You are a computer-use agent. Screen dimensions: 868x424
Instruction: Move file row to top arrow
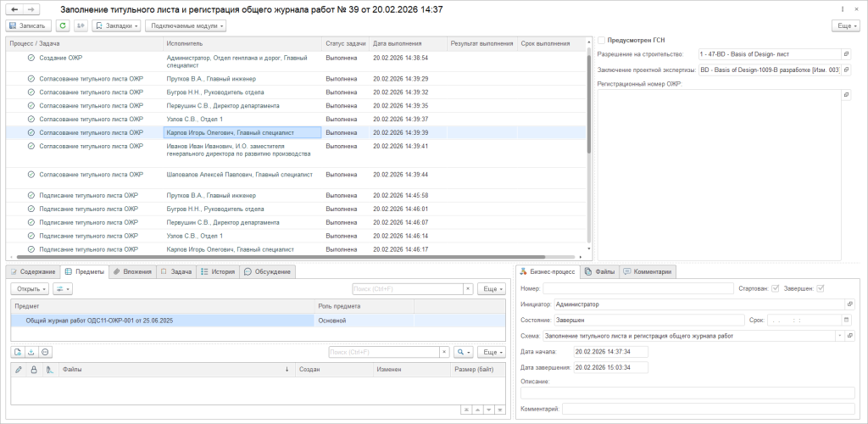pos(466,410)
